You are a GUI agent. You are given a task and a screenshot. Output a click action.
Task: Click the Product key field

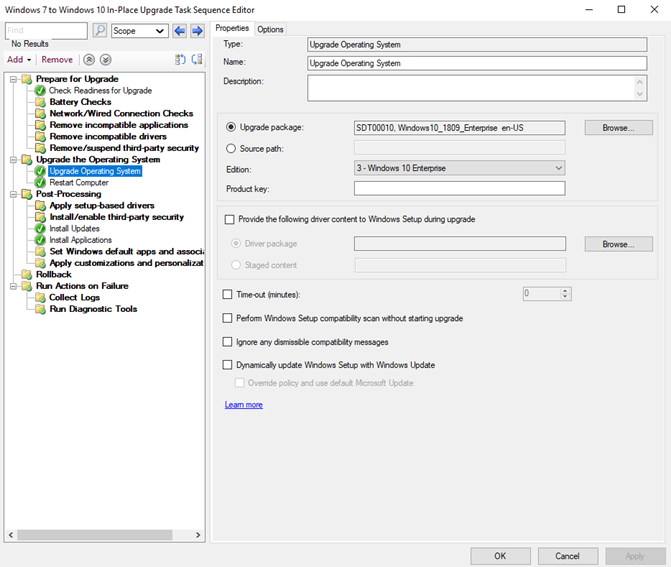coord(459,188)
